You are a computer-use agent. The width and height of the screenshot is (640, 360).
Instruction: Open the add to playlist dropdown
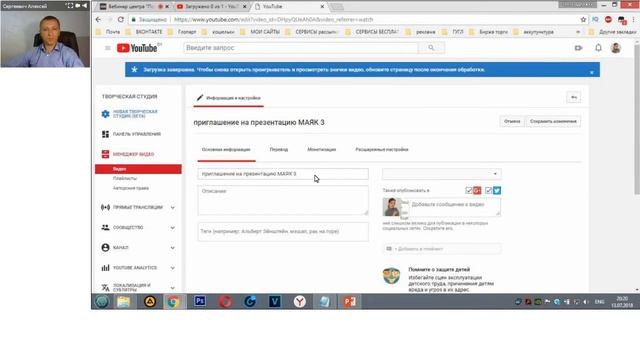(x=442, y=249)
